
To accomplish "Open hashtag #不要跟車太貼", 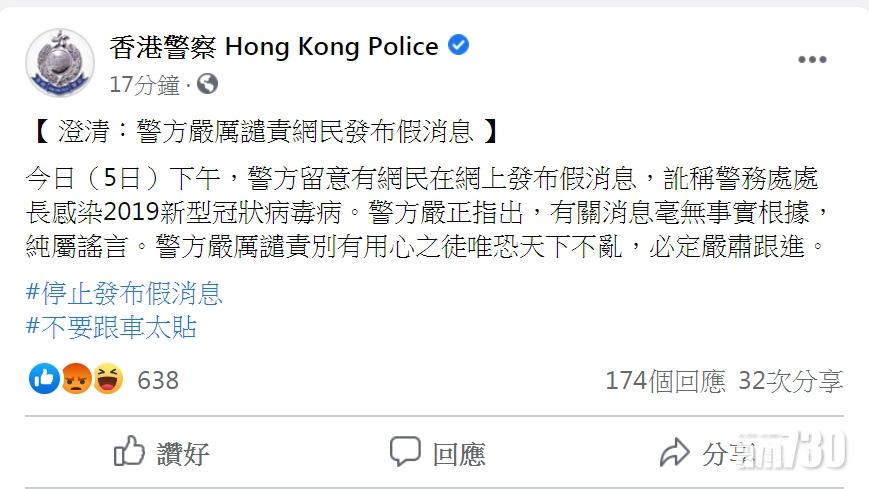I will click(111, 326).
